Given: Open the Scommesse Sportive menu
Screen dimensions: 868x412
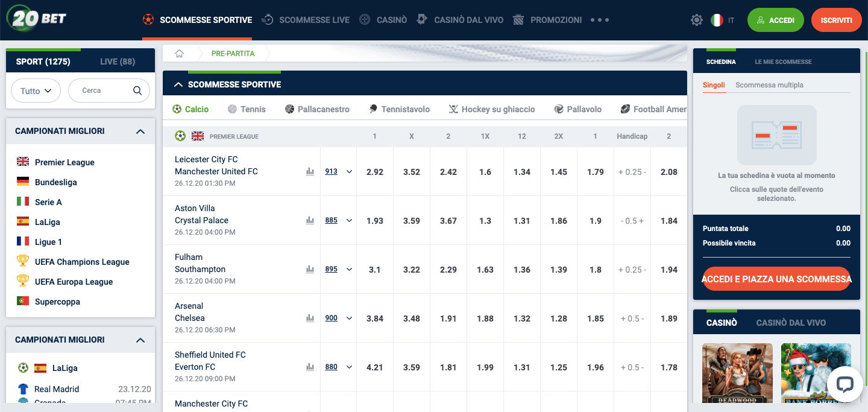Looking at the screenshot, I should click(197, 20).
